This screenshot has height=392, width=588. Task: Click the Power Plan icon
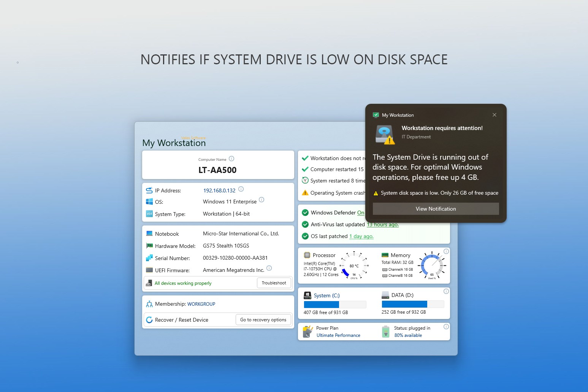coord(307,332)
